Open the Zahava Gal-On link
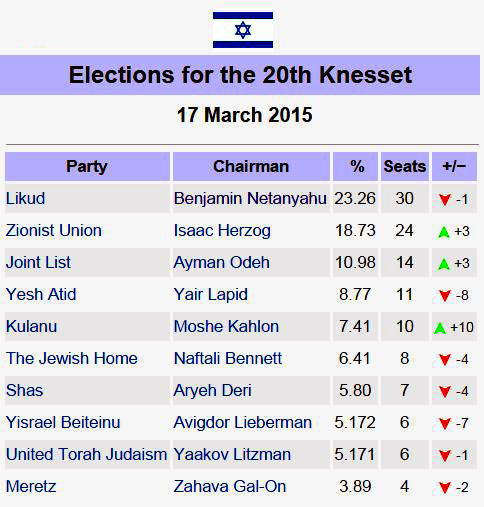484x507 pixels. [x=230, y=487]
